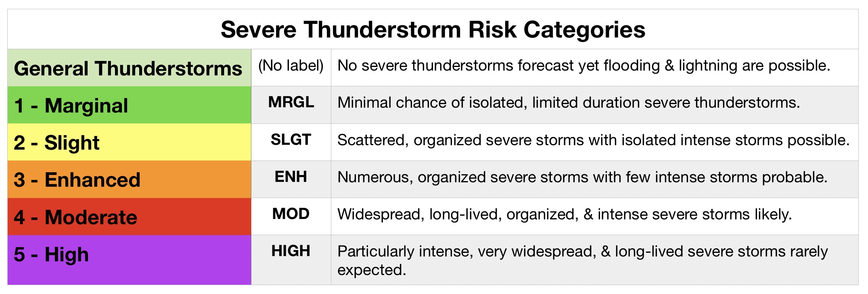Select the Numerous, organized severe storms description
Viewport: 868px width, 294px height.
click(x=582, y=177)
